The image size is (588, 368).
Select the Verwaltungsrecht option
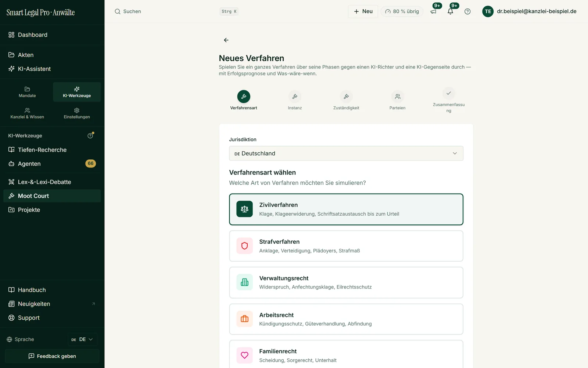[346, 283]
